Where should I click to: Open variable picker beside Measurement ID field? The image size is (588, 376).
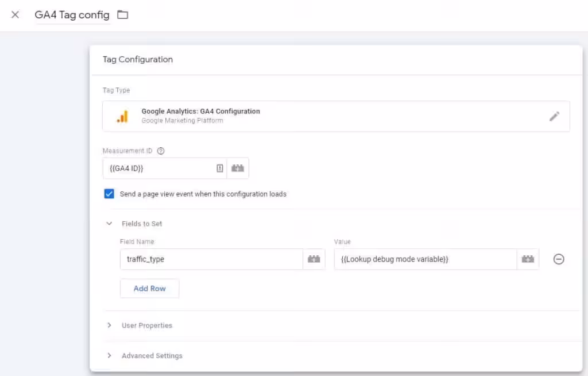[238, 168]
